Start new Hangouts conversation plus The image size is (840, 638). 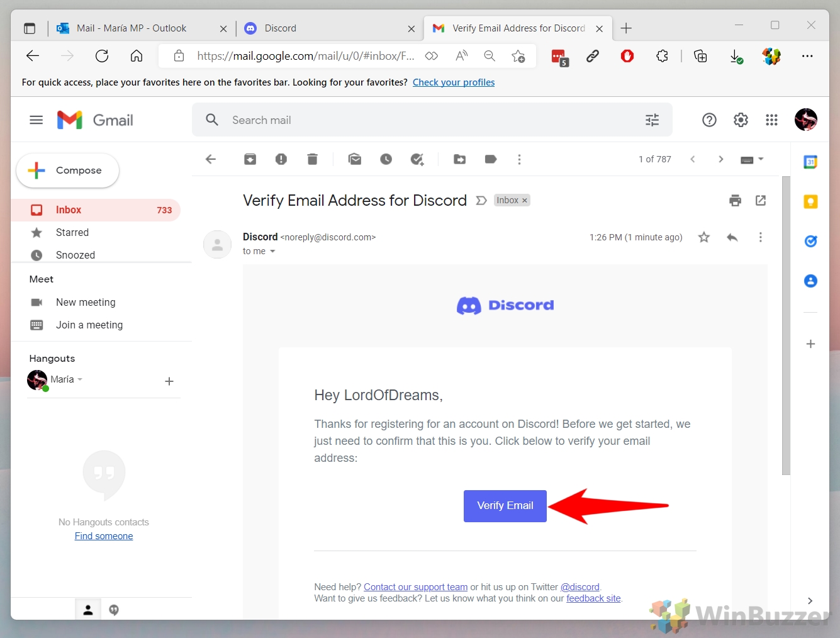click(x=169, y=381)
